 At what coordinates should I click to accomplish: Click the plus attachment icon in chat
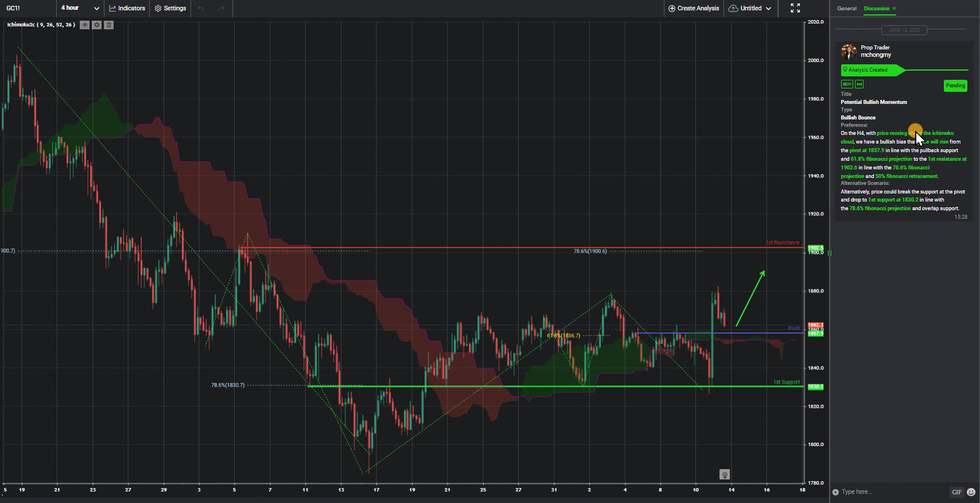835,492
